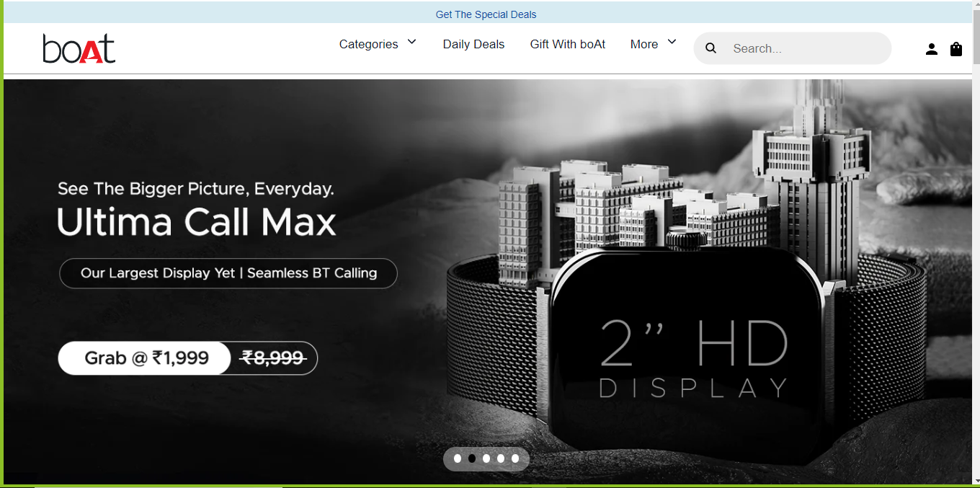Expand the More dropdown chevron
The width and height of the screenshot is (980, 488).
[x=672, y=43]
